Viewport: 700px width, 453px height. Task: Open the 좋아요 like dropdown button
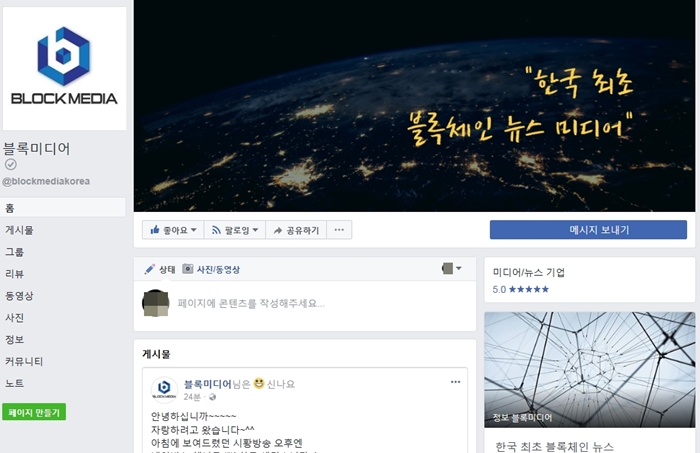[173, 230]
